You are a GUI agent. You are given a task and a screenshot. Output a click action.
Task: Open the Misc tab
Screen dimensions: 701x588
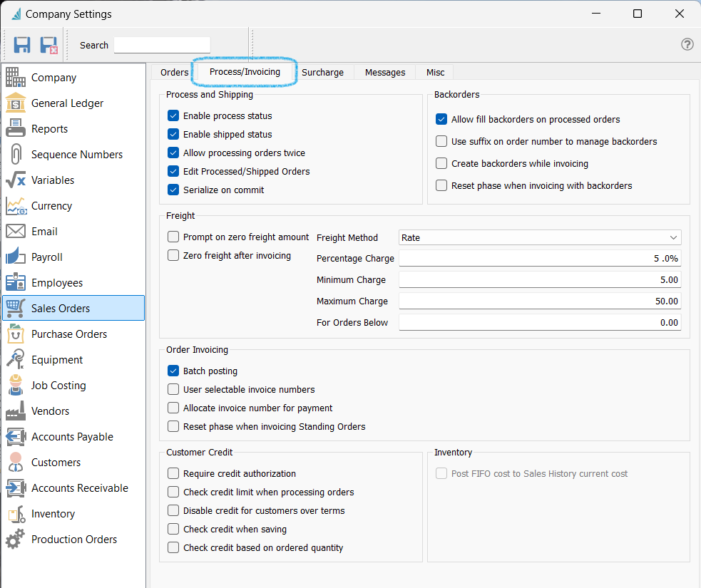(435, 73)
